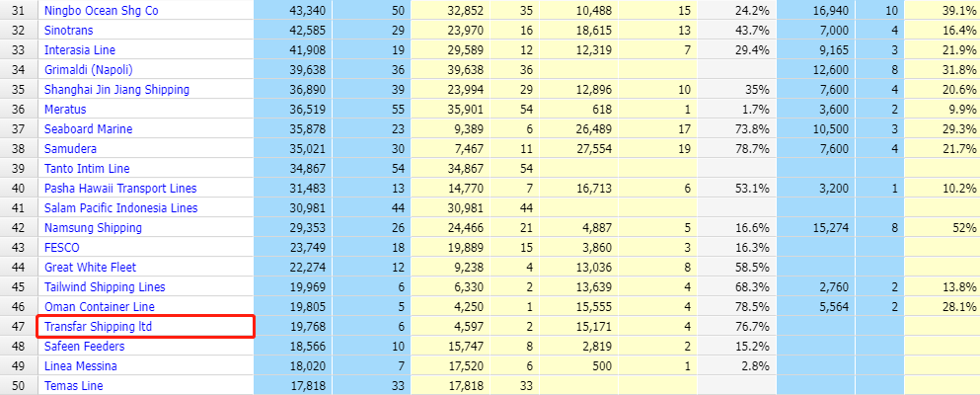The height and width of the screenshot is (395, 980).
Task: Open the Ningbo Ocean Shg Co link
Action: (101, 11)
